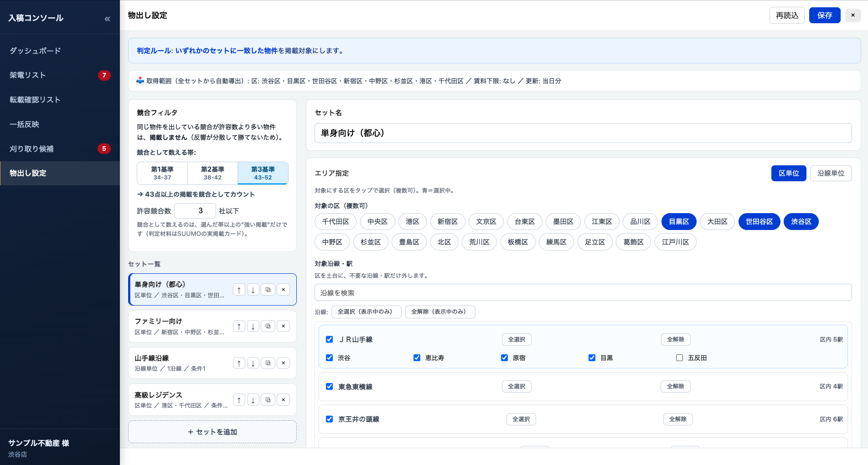Select the 新宿区 ward chip
This screenshot has width=868, height=465.
pos(447,222)
